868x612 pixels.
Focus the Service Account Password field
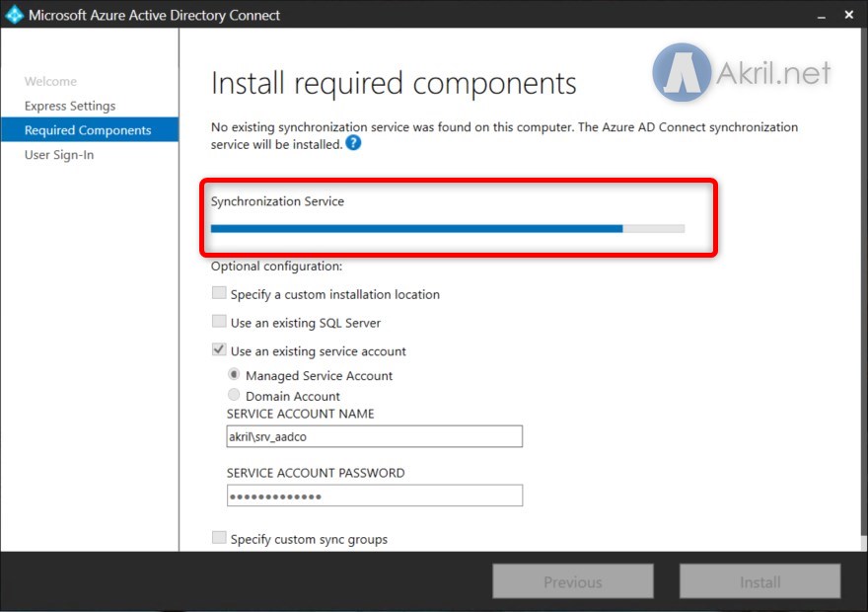tap(374, 496)
